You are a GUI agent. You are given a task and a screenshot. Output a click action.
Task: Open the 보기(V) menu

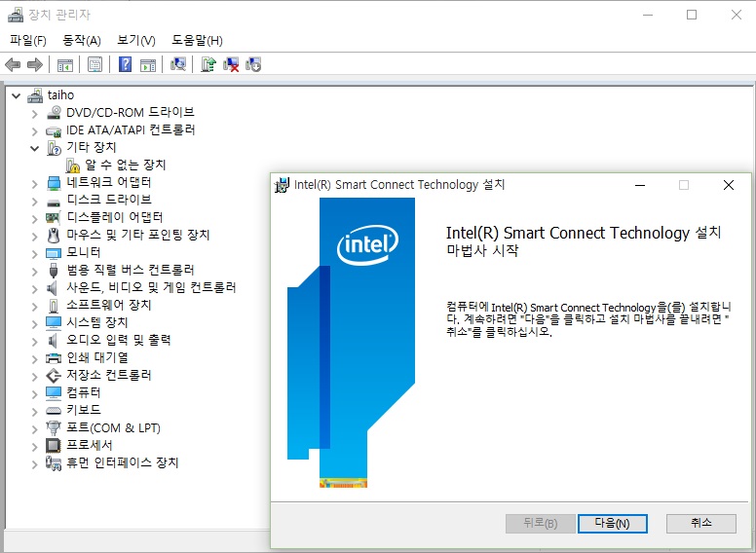[136, 41]
